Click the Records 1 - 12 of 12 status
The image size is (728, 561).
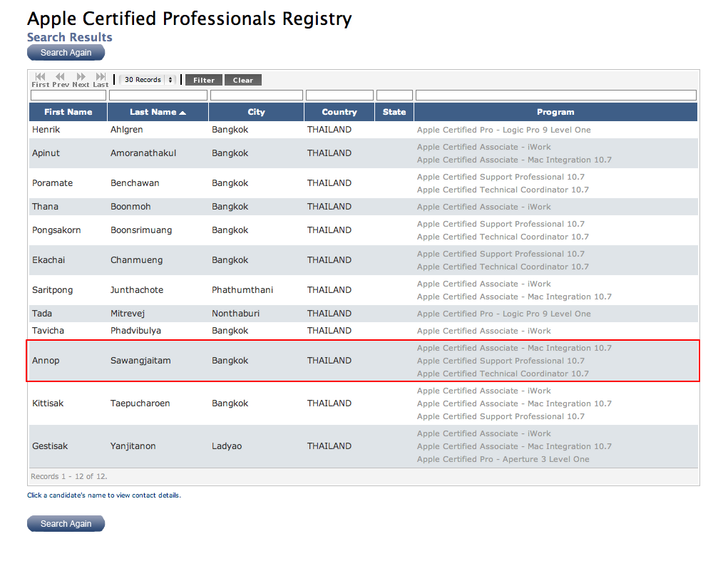point(68,476)
